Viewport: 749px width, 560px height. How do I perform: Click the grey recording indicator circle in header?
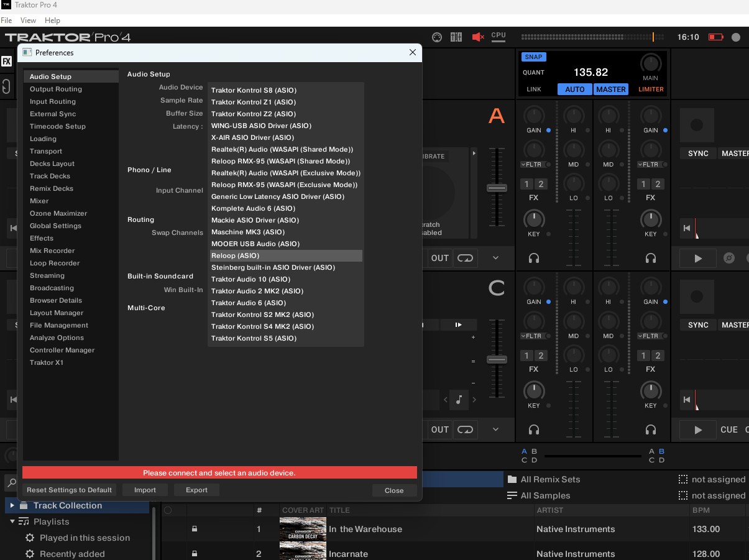[737, 37]
